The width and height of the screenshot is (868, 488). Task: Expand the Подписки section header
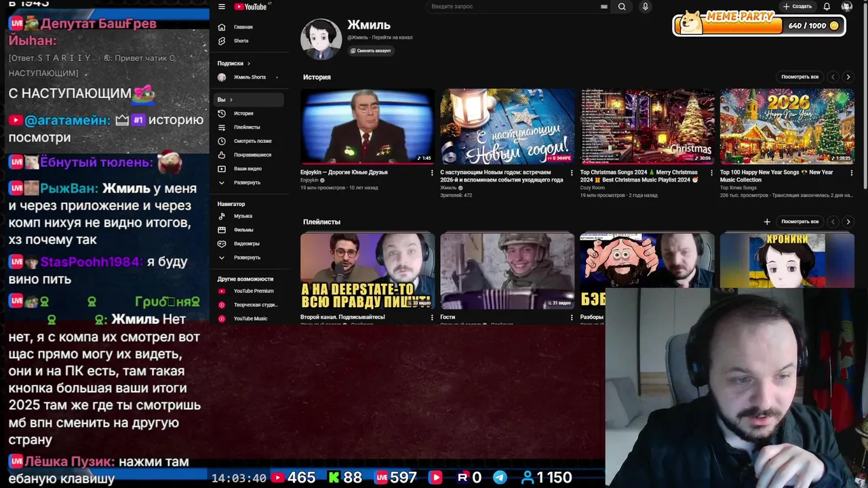(234, 63)
